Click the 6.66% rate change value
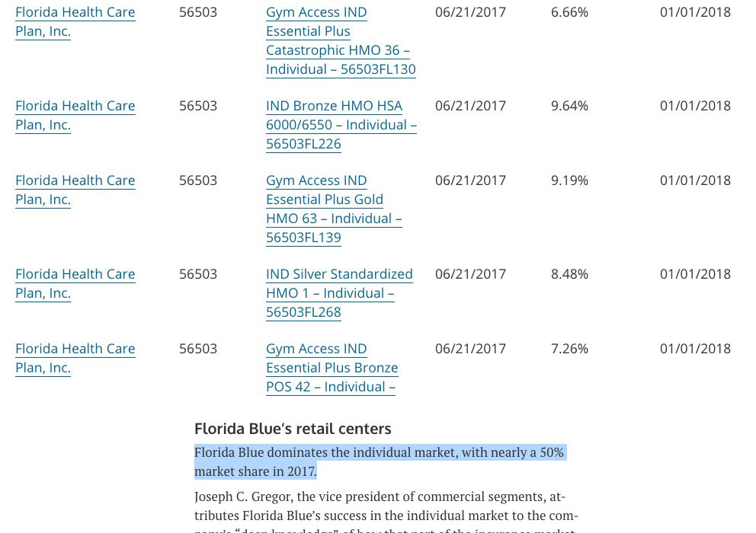This screenshot has width=756, height=533. 569,12
